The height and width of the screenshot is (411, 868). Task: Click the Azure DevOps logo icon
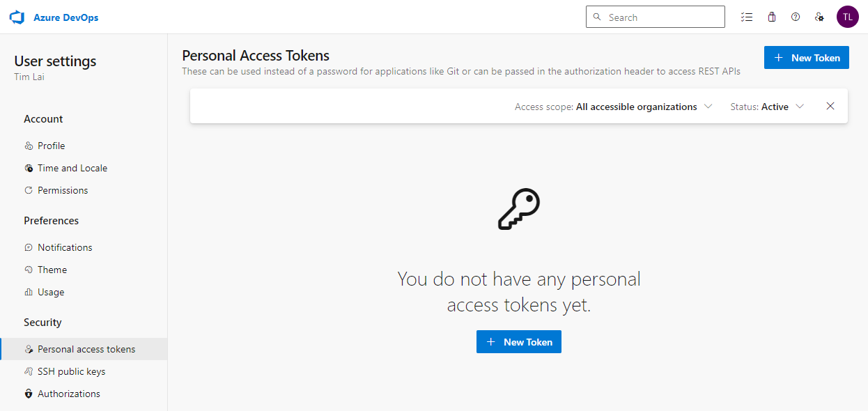point(17,17)
